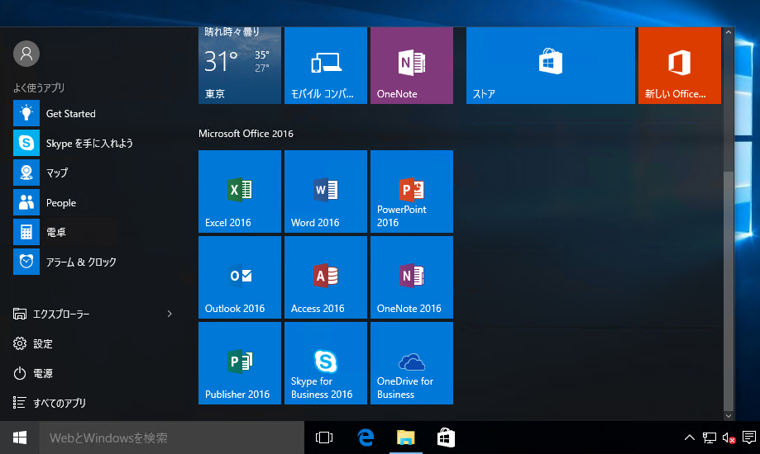Open Publisher 2016 tile

(239, 363)
